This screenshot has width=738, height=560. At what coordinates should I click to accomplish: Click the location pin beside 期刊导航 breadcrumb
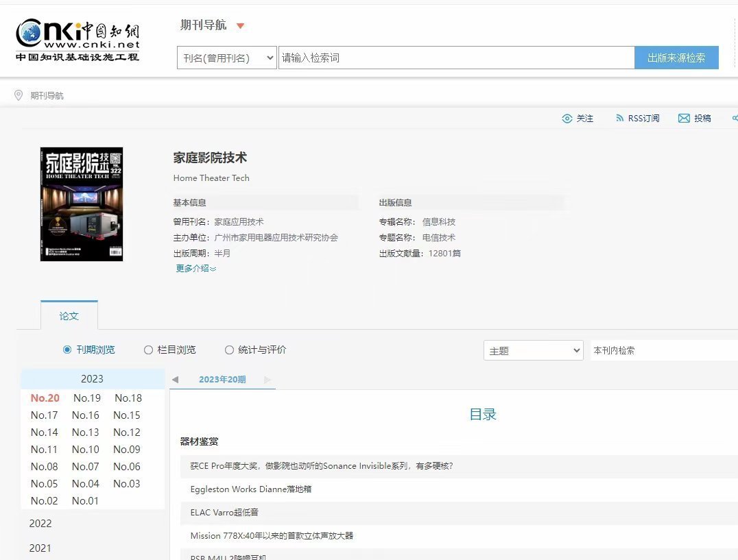pos(19,95)
